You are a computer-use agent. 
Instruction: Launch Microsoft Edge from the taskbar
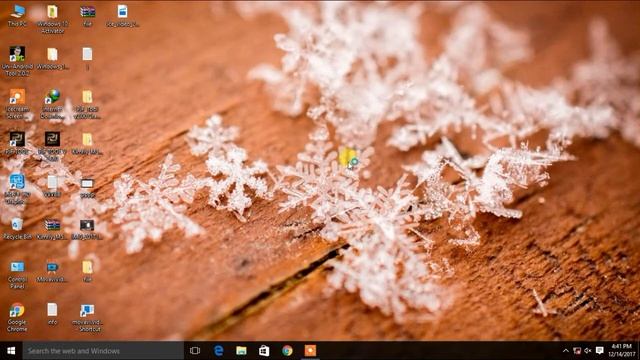218,351
